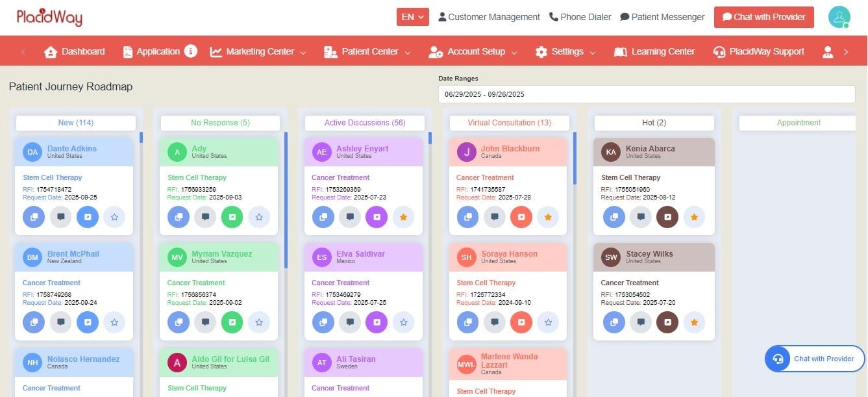The height and width of the screenshot is (397, 868).
Task: Click the copy icon on Dante Adkins card
Action: pyautogui.click(x=34, y=217)
